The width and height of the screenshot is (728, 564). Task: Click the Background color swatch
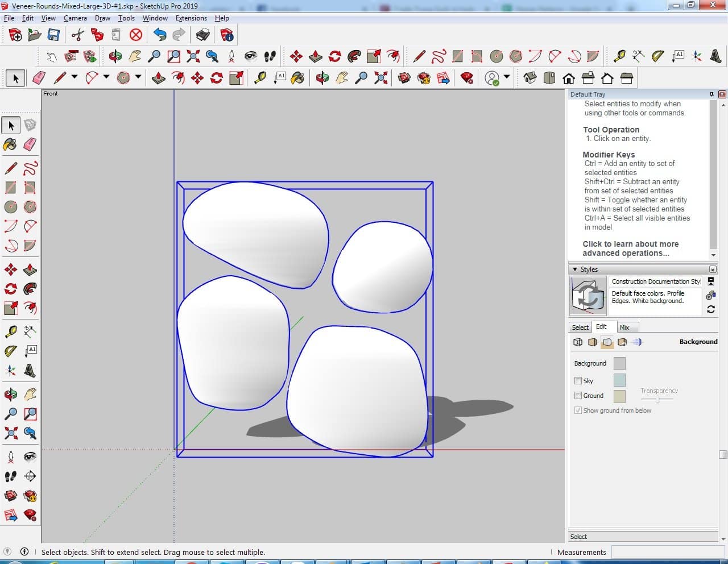(619, 364)
